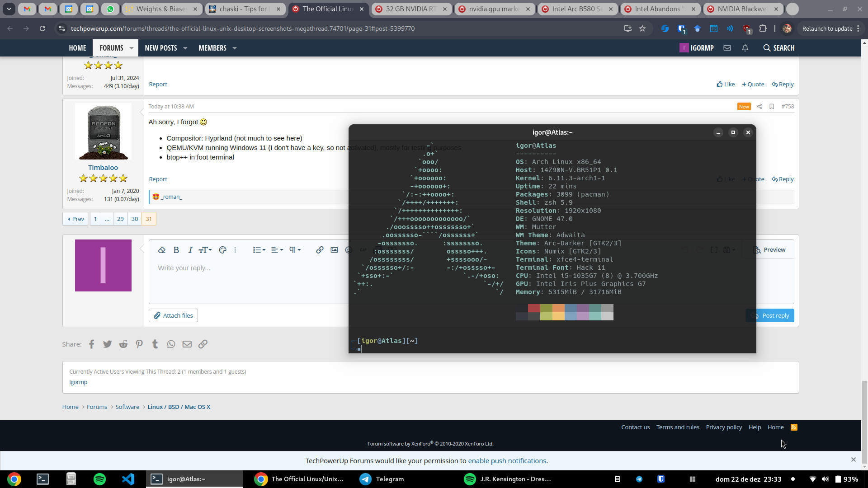Share thread on Facebook

[x=91, y=344]
